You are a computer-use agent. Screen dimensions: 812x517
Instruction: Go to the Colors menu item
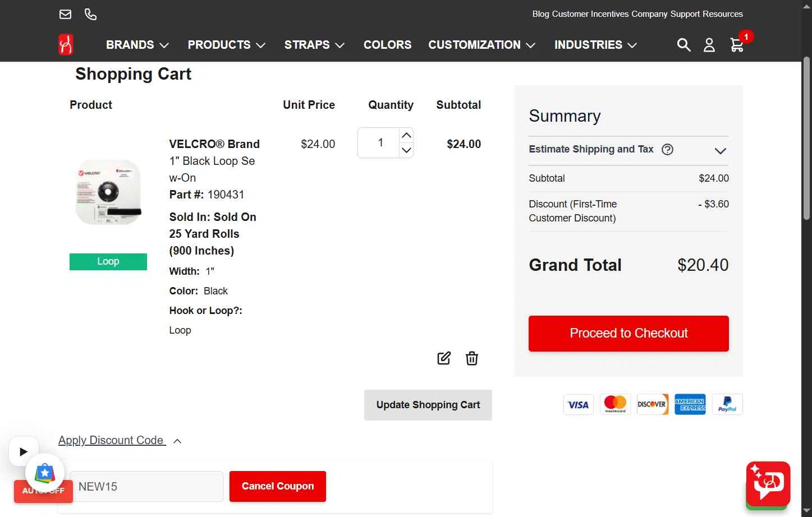(387, 45)
